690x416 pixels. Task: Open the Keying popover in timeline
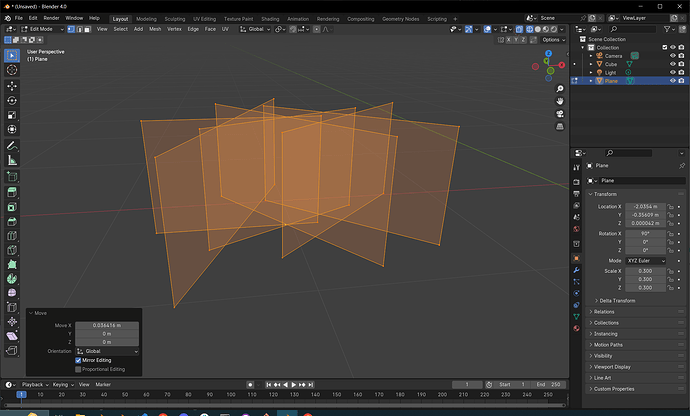pos(63,385)
